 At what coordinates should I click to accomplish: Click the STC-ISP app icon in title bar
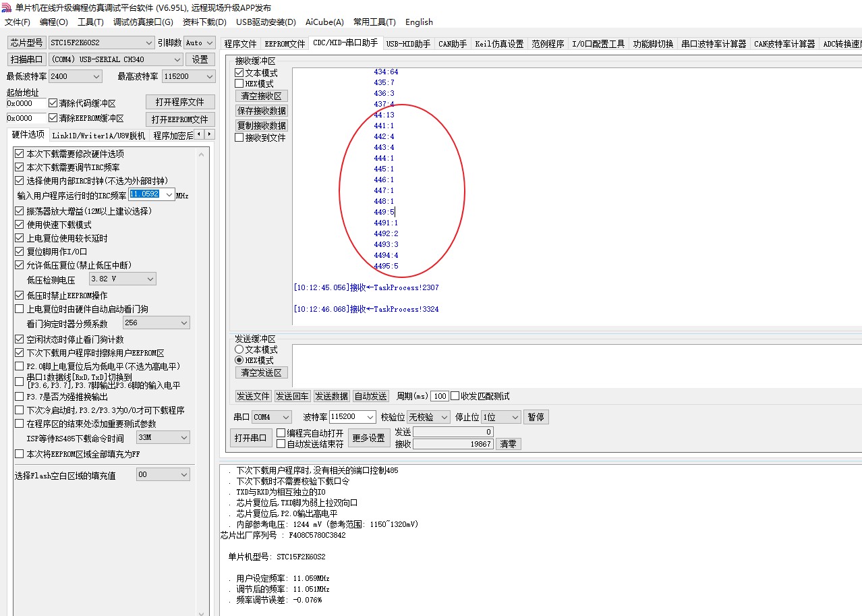click(7, 7)
